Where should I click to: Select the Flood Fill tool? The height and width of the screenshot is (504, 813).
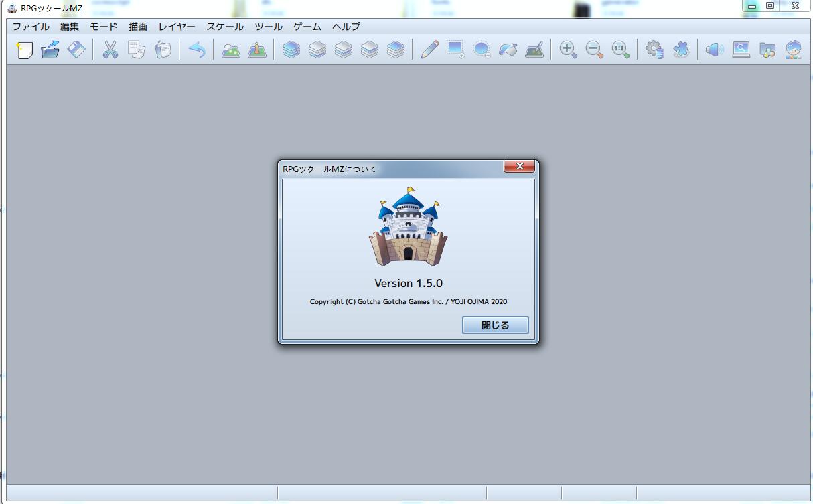tap(508, 50)
